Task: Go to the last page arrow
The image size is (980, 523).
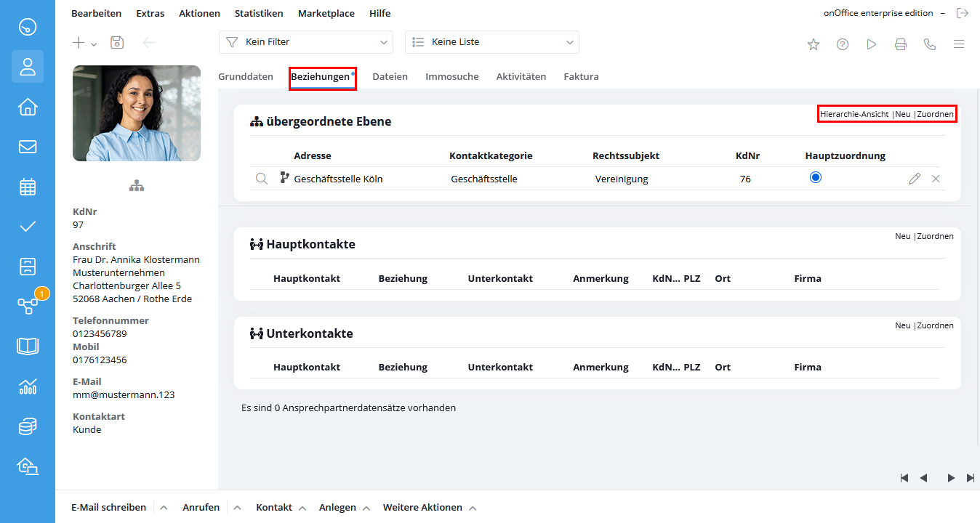Action: coord(971,478)
